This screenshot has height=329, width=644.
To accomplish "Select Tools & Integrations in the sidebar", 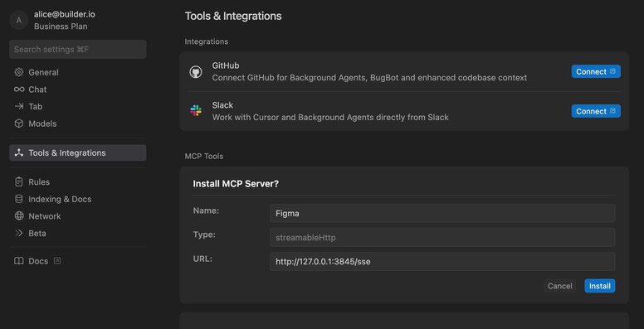I will (78, 152).
